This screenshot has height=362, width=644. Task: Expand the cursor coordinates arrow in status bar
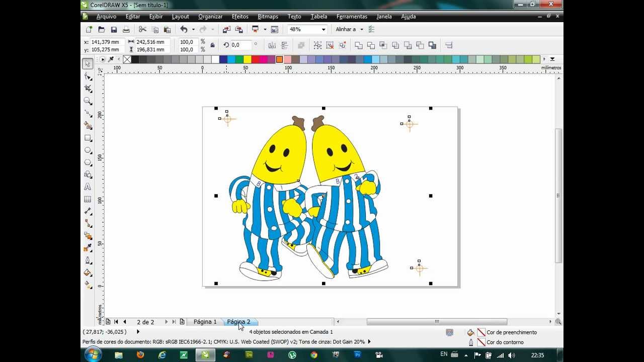pyautogui.click(x=138, y=332)
